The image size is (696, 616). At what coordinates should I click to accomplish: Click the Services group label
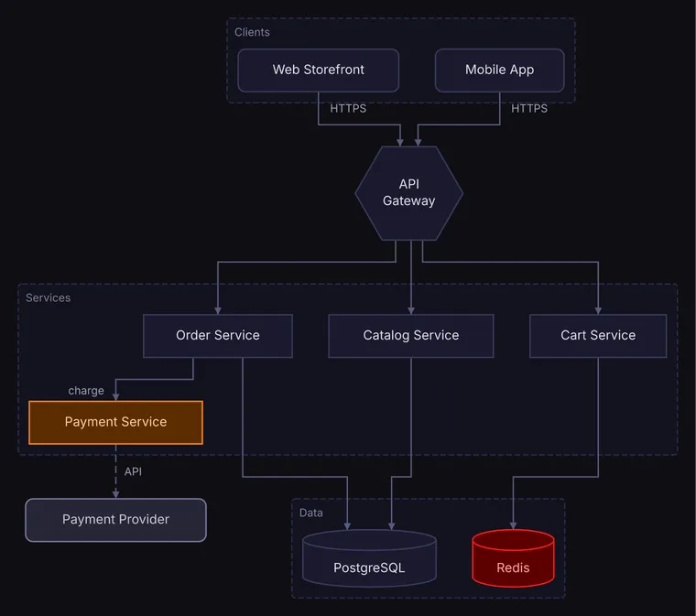click(x=48, y=297)
